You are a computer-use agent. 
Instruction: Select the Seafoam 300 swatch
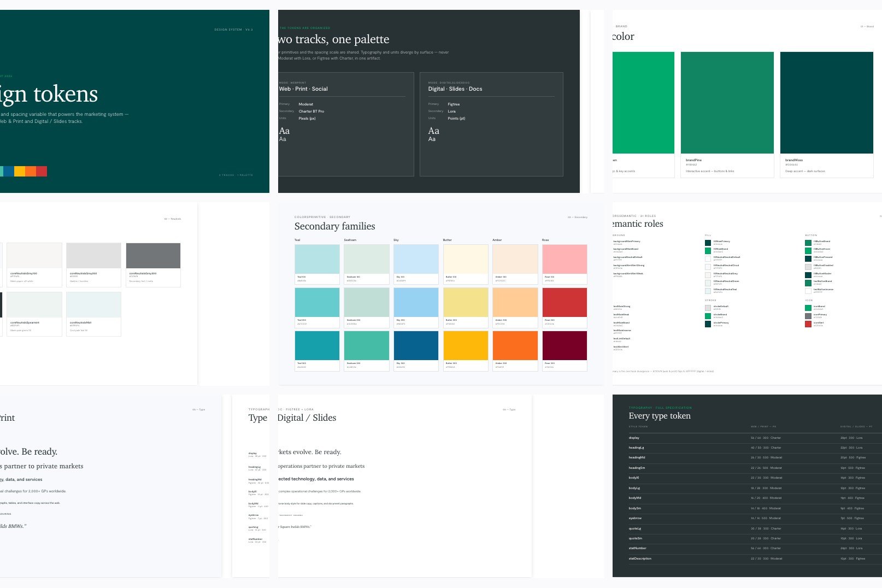[367, 345]
